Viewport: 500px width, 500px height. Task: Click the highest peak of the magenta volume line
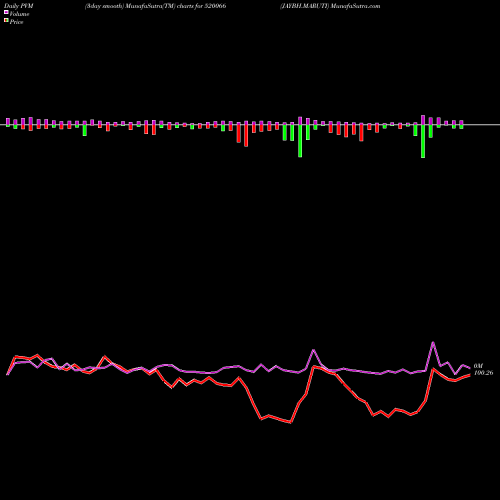click(433, 342)
